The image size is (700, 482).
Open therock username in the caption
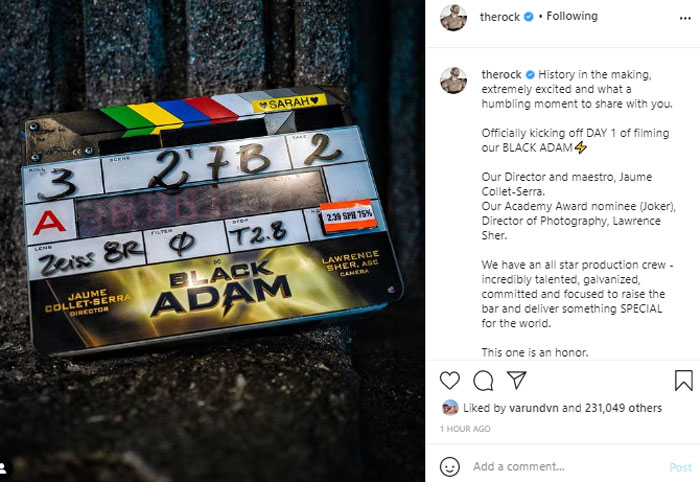pyautogui.click(x=501, y=75)
